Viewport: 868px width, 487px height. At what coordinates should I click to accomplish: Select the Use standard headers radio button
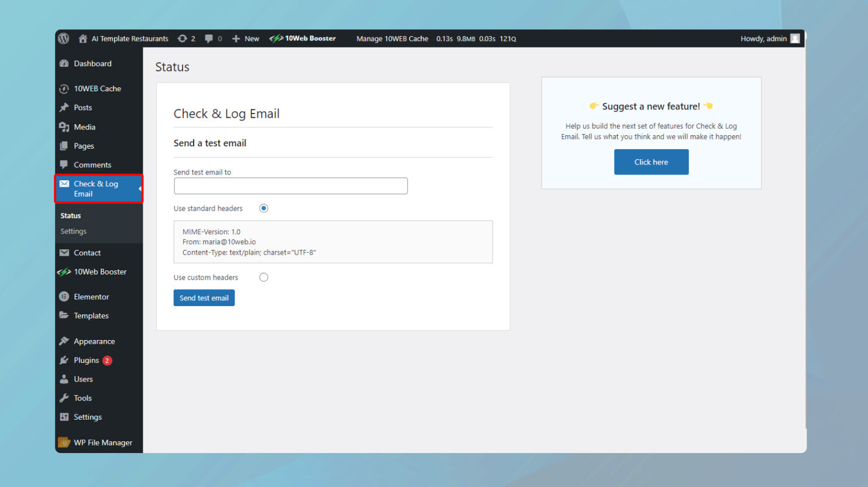coord(263,208)
